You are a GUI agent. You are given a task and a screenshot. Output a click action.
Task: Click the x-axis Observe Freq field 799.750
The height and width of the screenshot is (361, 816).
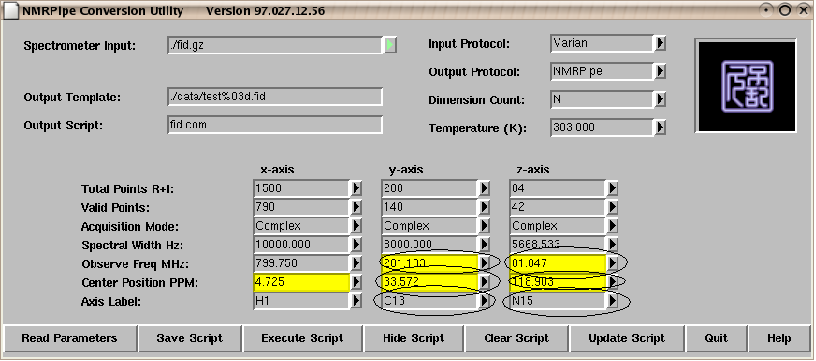[302, 263]
